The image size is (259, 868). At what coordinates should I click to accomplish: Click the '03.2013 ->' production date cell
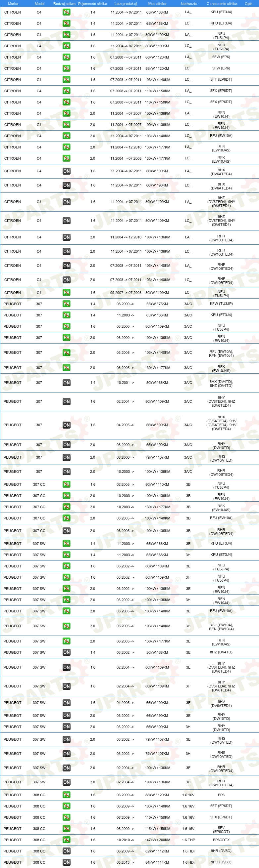(125, 862)
